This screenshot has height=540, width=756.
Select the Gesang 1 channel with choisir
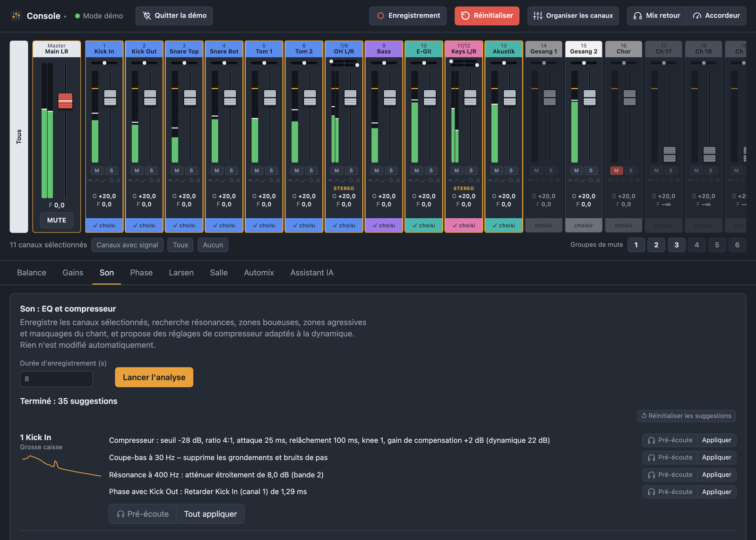[x=544, y=225]
